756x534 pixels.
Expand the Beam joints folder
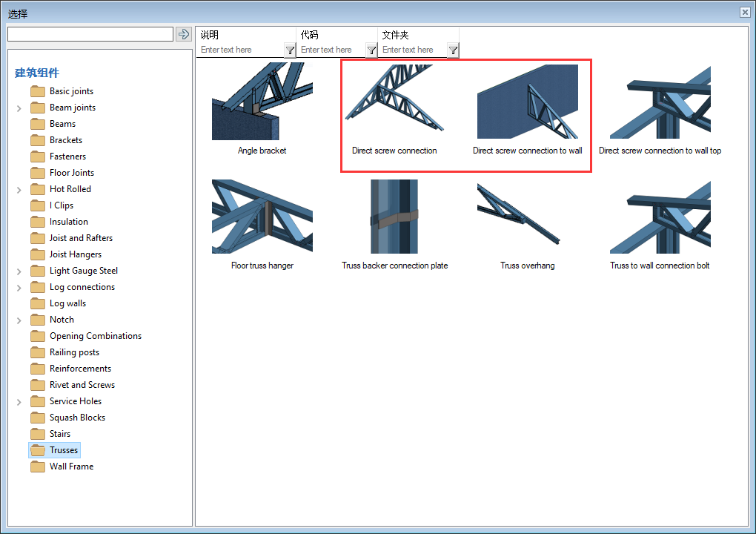click(19, 108)
